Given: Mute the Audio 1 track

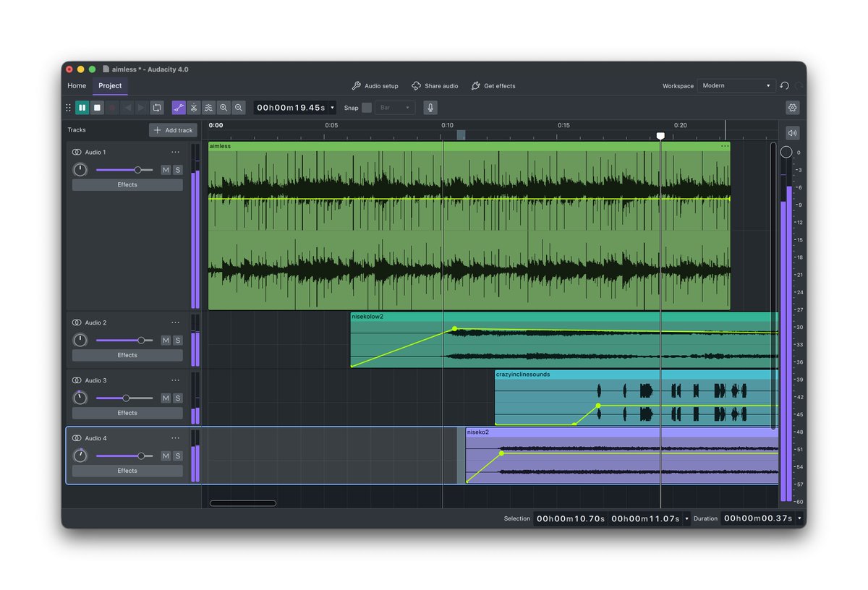Looking at the screenshot, I should 166,170.
